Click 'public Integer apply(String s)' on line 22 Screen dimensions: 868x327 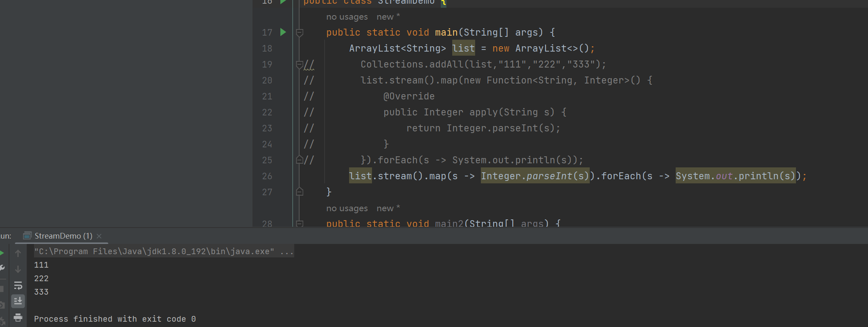pos(469,112)
